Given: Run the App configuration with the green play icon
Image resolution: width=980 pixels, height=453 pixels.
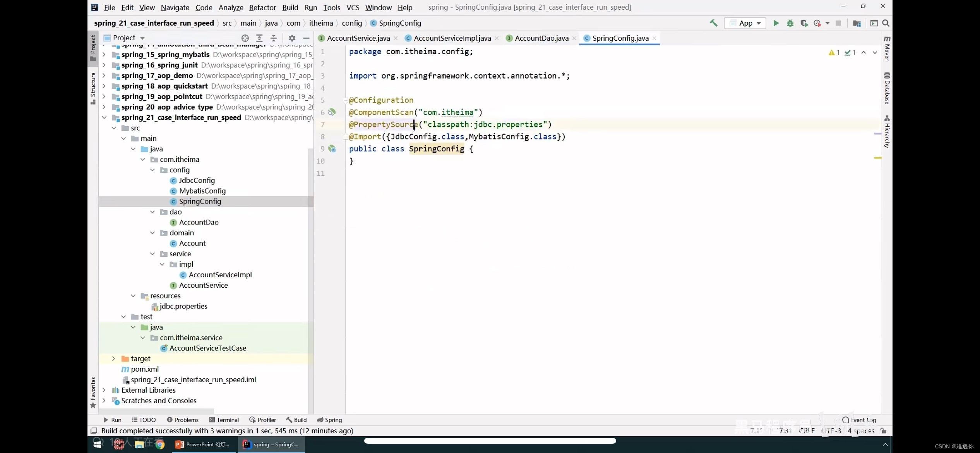Looking at the screenshot, I should click(776, 23).
